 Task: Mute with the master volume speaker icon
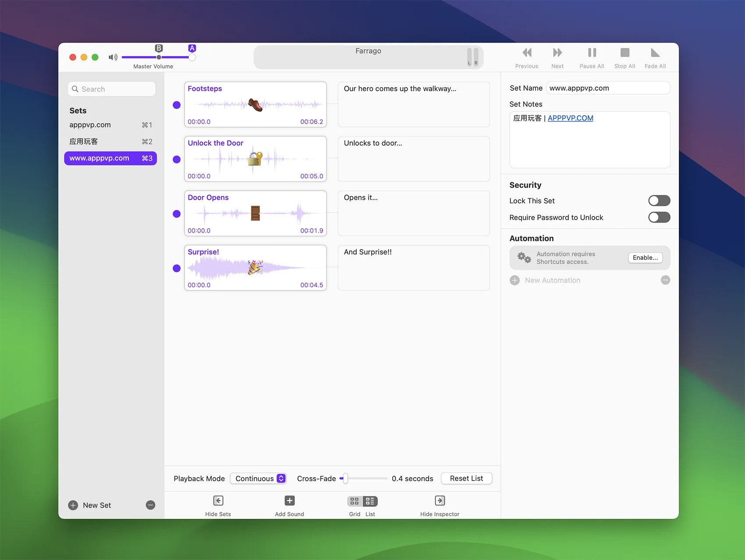coord(113,57)
